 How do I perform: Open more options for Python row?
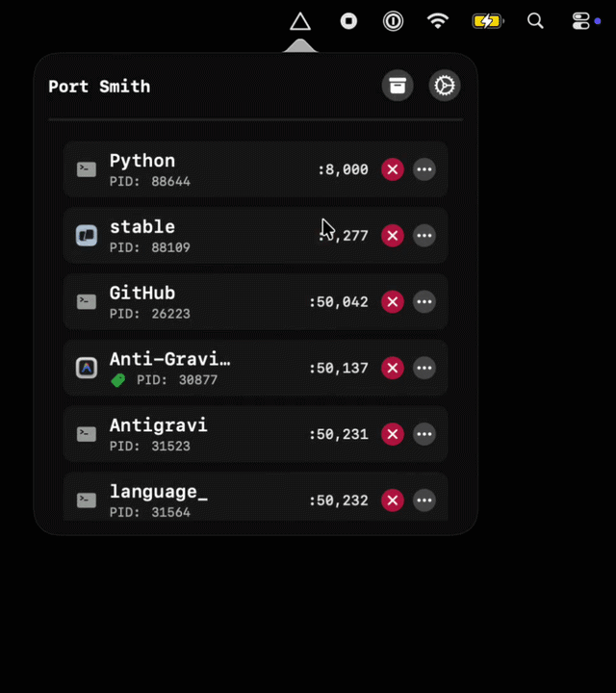[x=424, y=169]
